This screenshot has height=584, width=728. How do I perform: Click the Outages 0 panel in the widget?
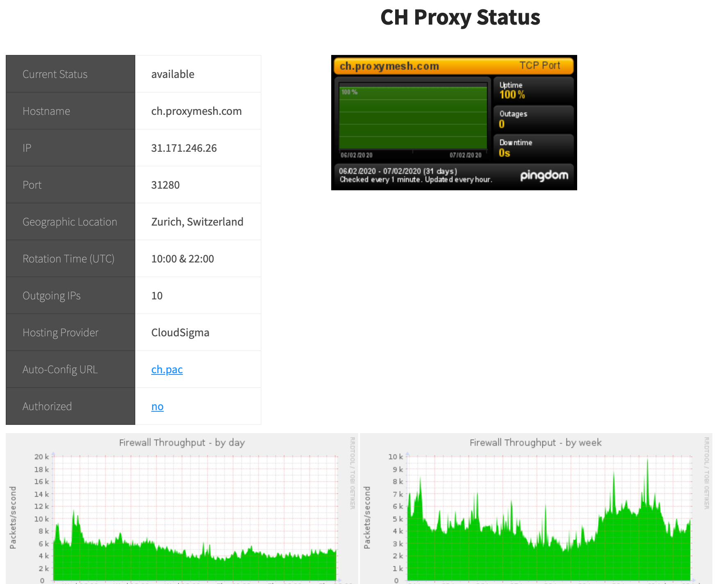(x=533, y=119)
